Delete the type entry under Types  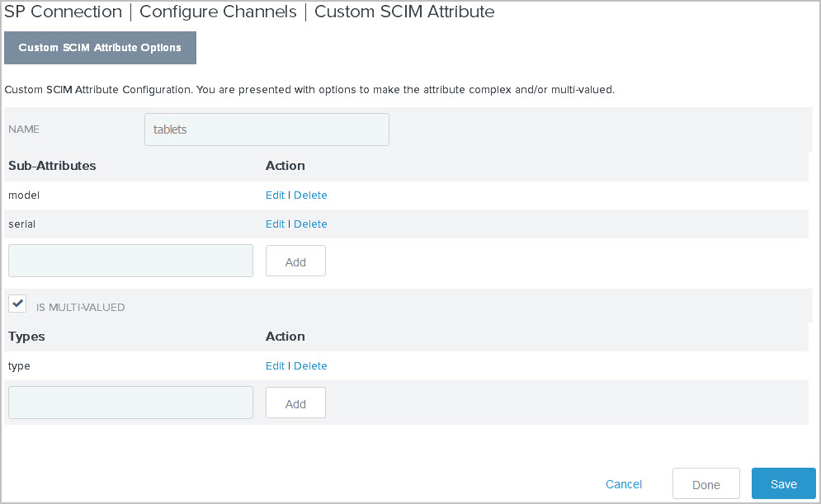(x=310, y=365)
